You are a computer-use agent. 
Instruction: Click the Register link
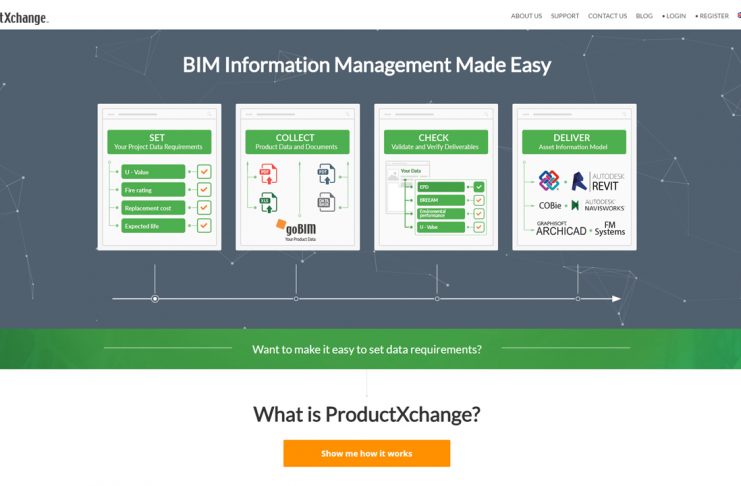click(x=713, y=16)
